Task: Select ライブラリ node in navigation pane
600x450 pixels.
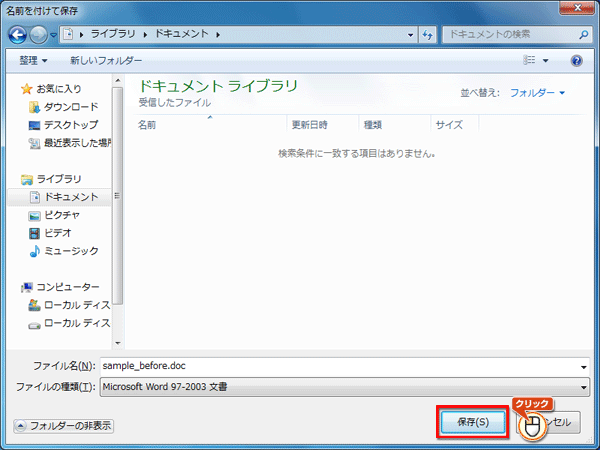Action: pos(59,179)
